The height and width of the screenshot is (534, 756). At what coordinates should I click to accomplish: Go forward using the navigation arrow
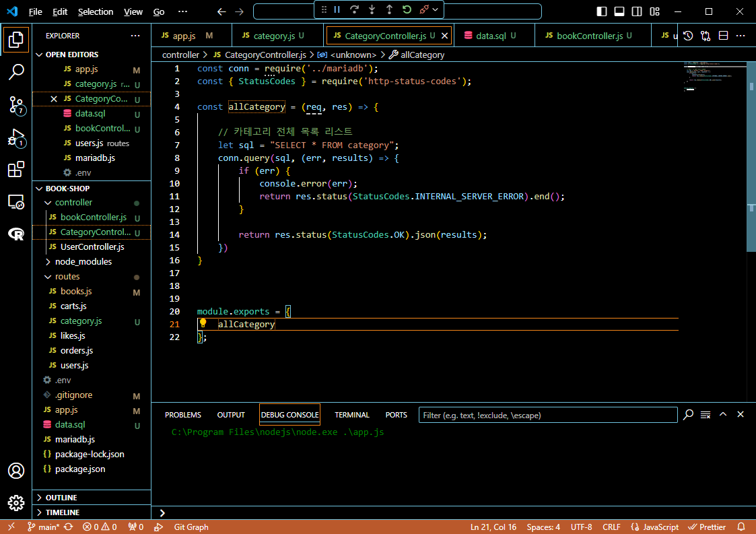click(x=239, y=11)
